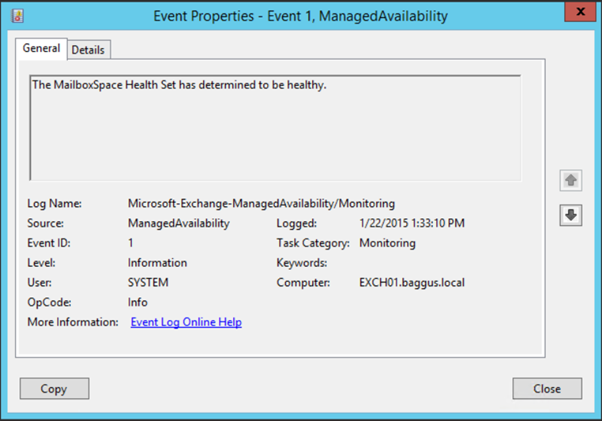Click the Log Name value field
This screenshot has height=421, width=602.
point(261,203)
